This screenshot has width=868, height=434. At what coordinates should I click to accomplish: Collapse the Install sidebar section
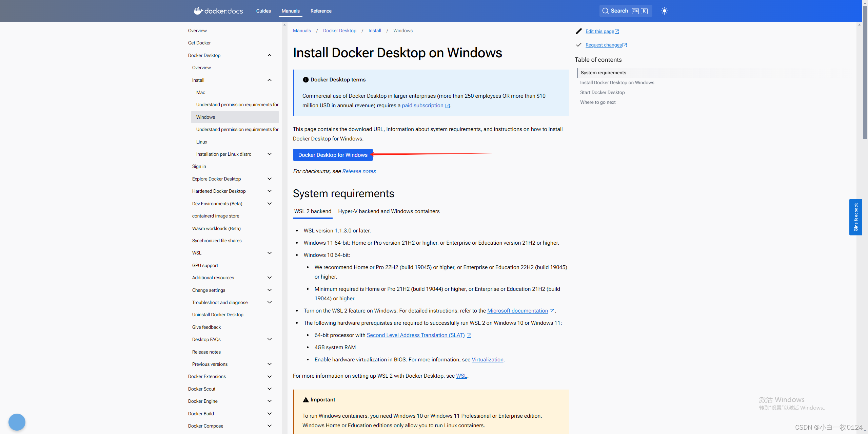coord(270,80)
